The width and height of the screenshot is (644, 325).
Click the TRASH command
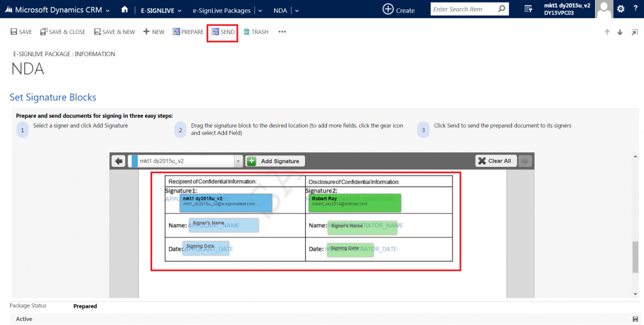tap(256, 31)
